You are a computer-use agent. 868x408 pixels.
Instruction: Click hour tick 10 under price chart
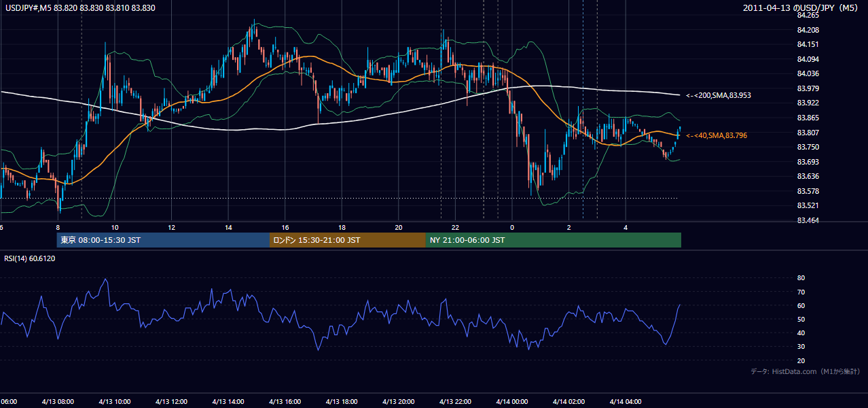pos(115,228)
